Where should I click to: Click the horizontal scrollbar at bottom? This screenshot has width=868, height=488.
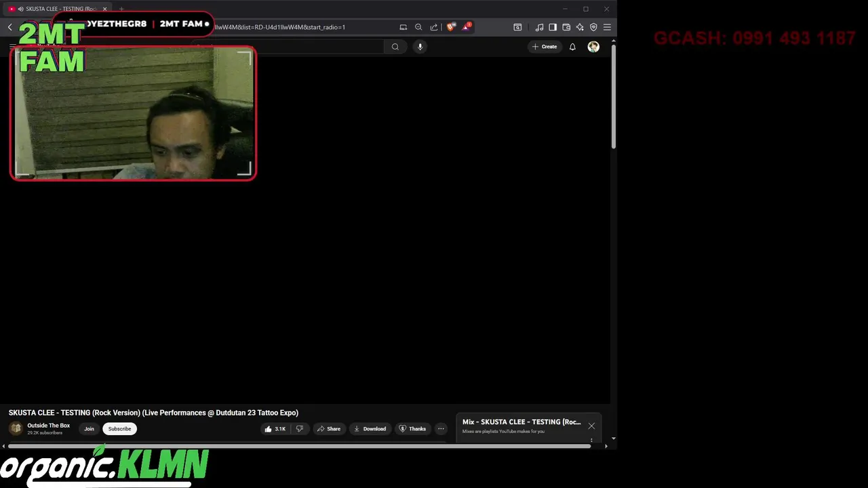point(299,446)
